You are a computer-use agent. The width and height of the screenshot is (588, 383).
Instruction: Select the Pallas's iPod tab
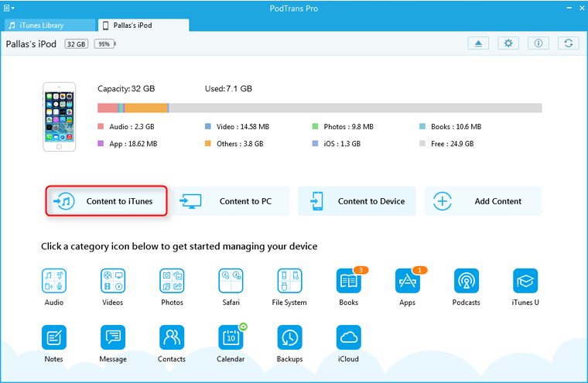click(x=145, y=26)
